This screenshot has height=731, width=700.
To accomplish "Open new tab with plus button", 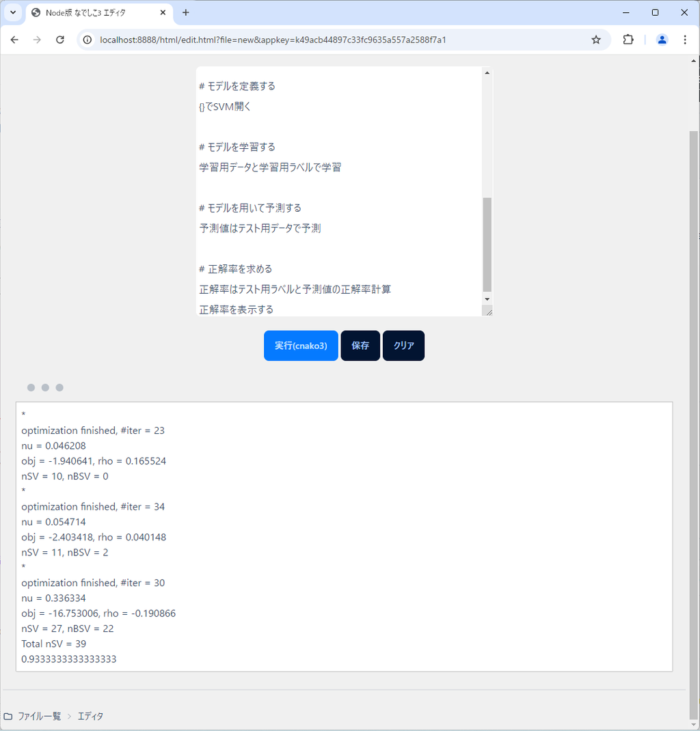I will [185, 12].
